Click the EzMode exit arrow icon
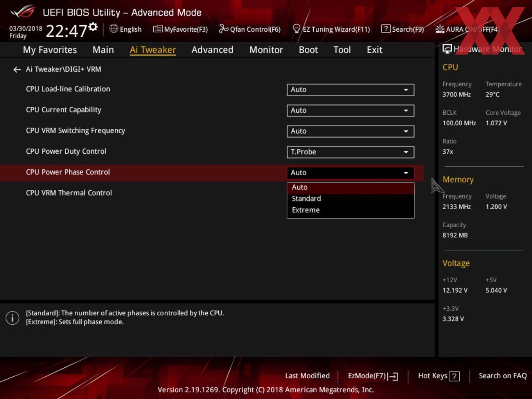Screen dimensions: 532x399 [x=394, y=376]
